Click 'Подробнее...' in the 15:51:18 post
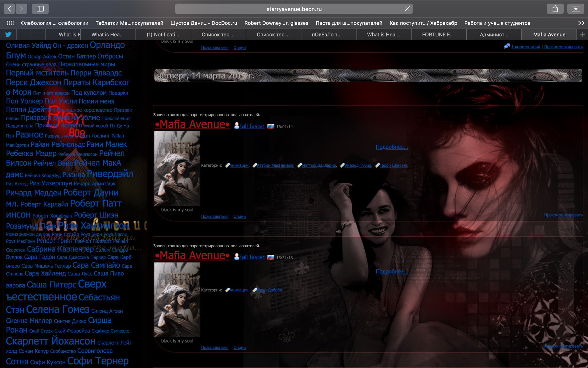Image resolution: width=588 pixels, height=368 pixels. pyautogui.click(x=392, y=272)
